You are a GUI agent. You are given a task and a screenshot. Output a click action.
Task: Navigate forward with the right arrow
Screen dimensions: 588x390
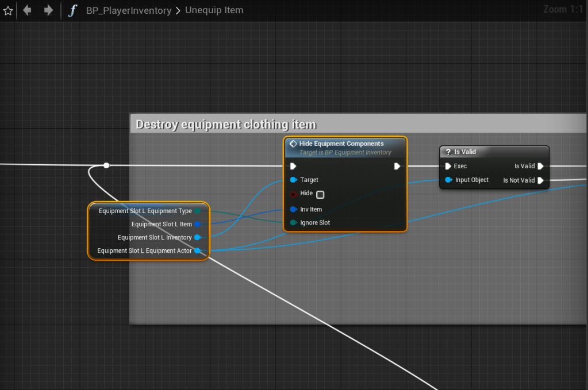pos(48,10)
